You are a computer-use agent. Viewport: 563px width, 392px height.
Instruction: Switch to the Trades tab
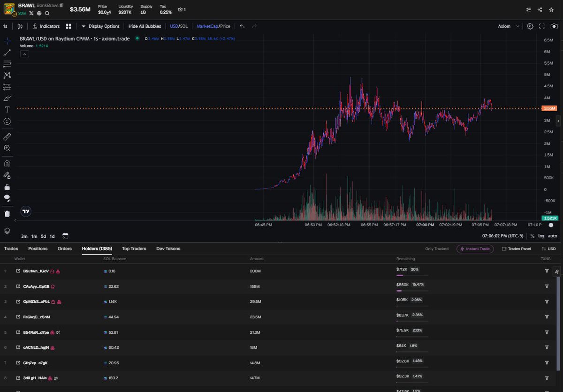click(11, 249)
